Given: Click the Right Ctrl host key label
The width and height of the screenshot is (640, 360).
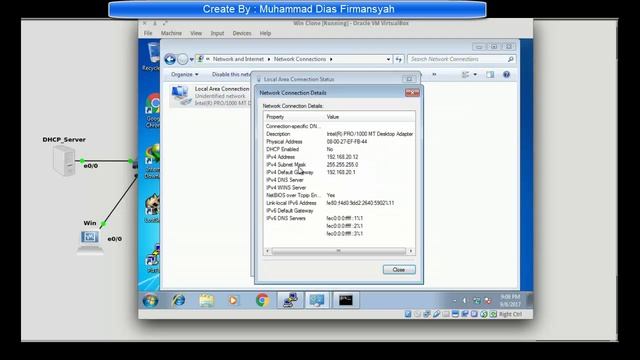Looking at the screenshot, I should [x=510, y=314].
